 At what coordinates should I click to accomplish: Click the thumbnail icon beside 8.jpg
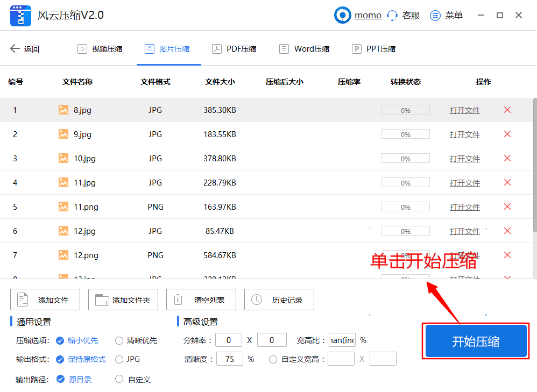[65, 110]
